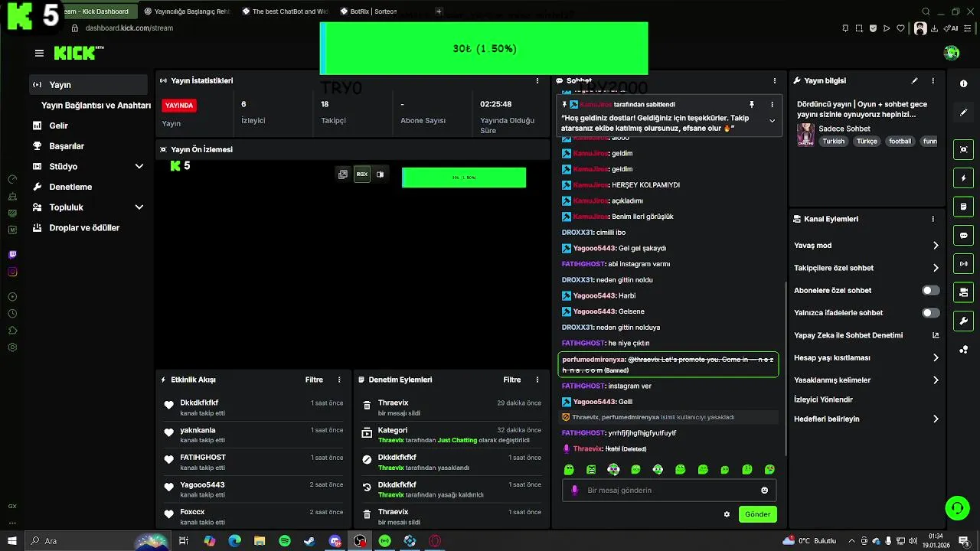
Task: Toggle the channel actions panel icon in right rail
Action: [x=963, y=292]
